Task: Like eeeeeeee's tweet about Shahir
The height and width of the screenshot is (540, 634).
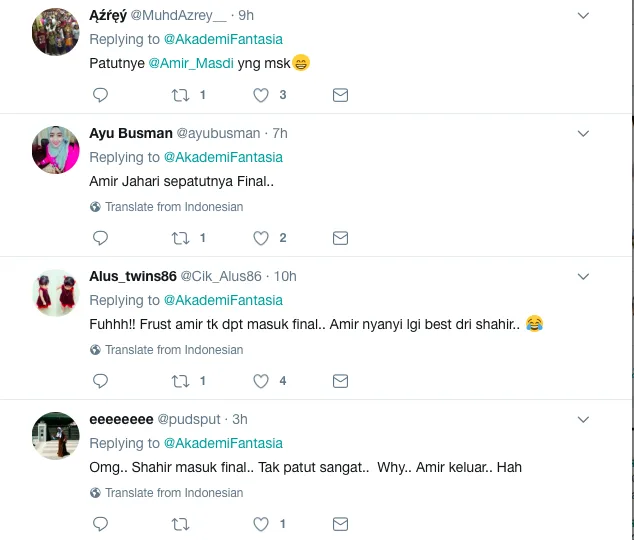Action: 261,524
